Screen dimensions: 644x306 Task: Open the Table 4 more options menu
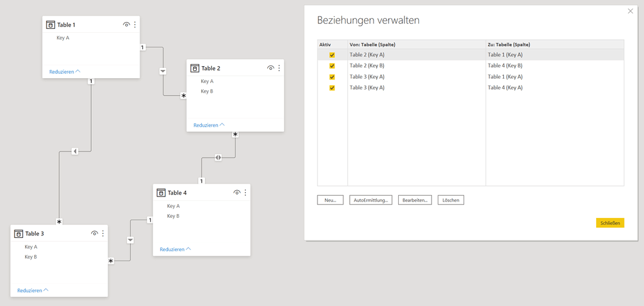(245, 193)
